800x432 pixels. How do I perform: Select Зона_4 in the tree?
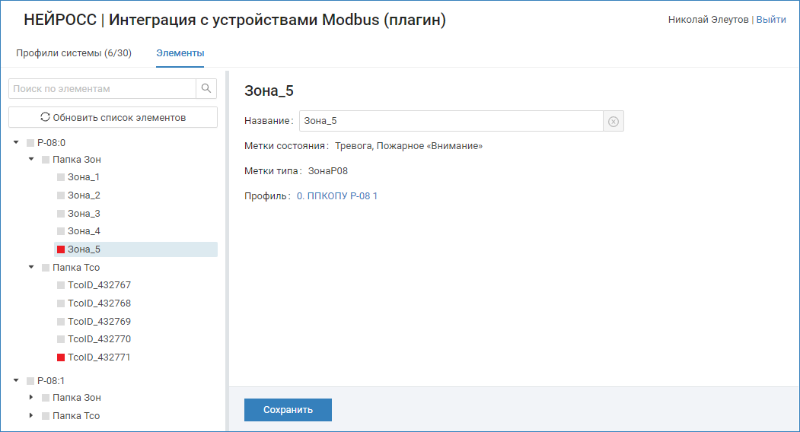84,231
